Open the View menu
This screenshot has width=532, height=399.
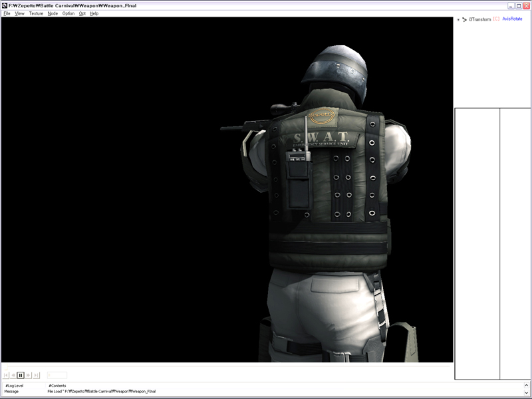(x=20, y=13)
